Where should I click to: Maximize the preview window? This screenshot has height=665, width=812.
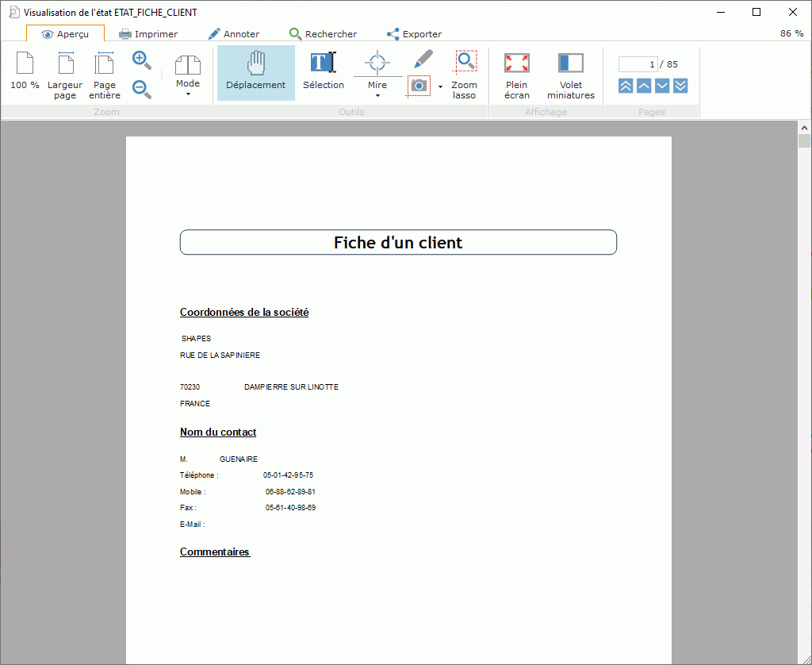(x=756, y=12)
